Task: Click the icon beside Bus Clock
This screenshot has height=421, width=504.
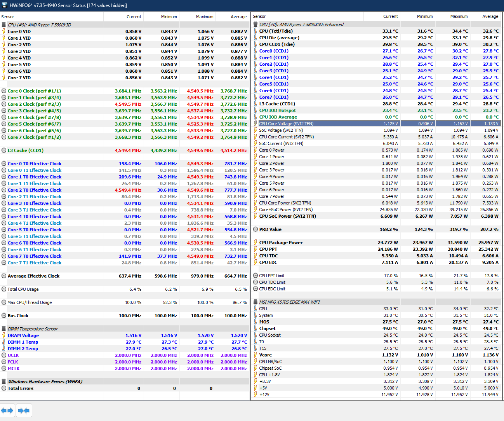Action: [x=4, y=316]
